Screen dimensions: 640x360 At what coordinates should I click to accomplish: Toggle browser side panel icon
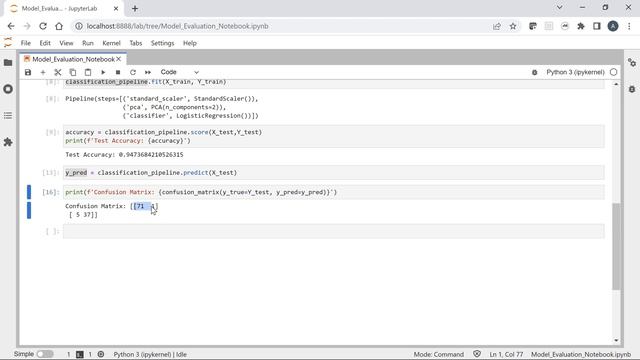(597, 26)
